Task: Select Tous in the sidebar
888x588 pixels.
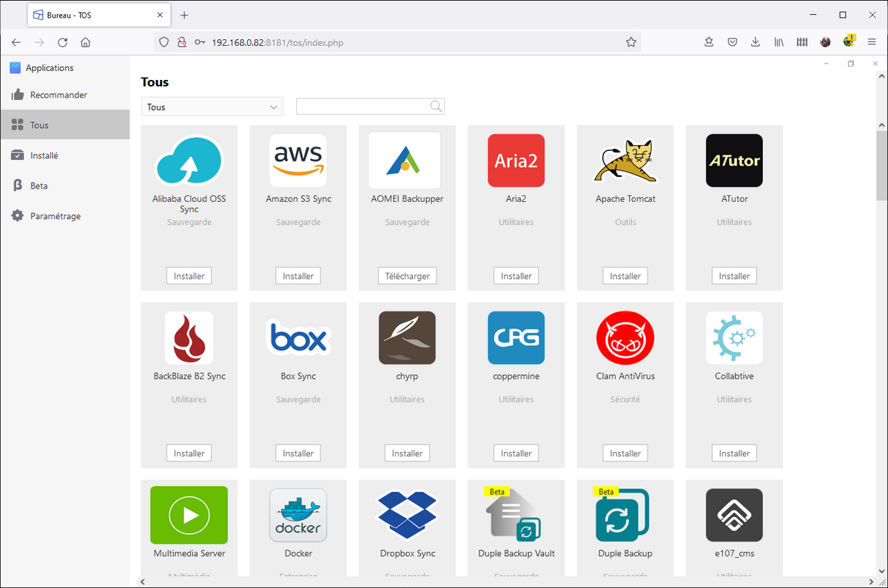Action: pos(65,125)
